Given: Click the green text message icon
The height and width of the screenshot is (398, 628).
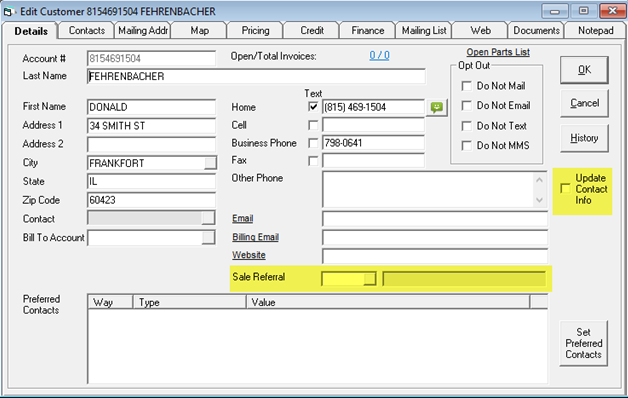Looking at the screenshot, I should tap(437, 107).
